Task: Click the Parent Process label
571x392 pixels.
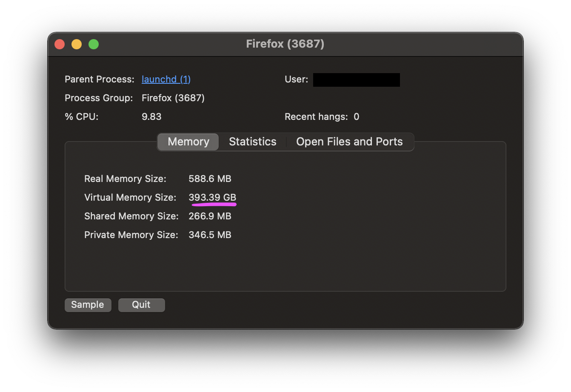Action: point(100,80)
